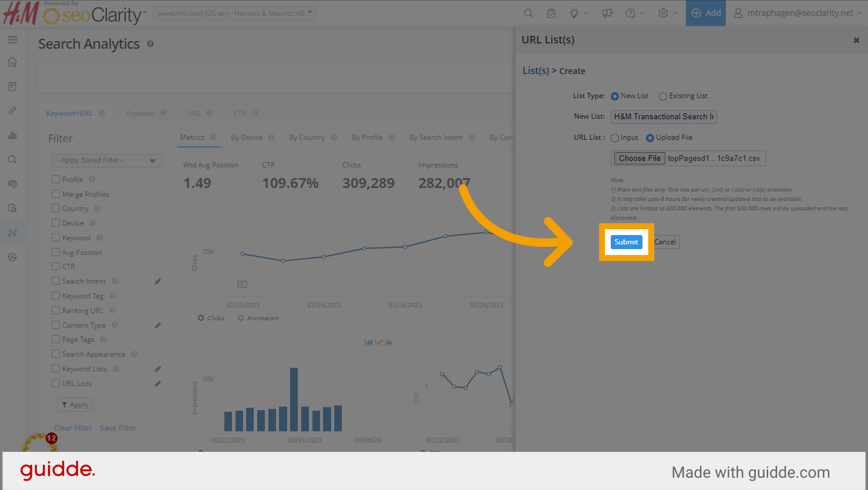
Task: Select the Annotation chart radio
Action: 241,318
